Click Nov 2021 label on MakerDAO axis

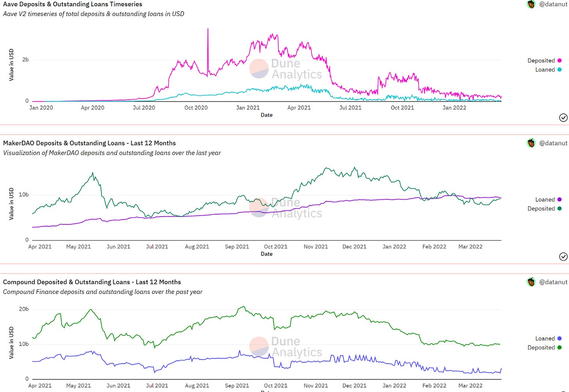pyautogui.click(x=316, y=247)
